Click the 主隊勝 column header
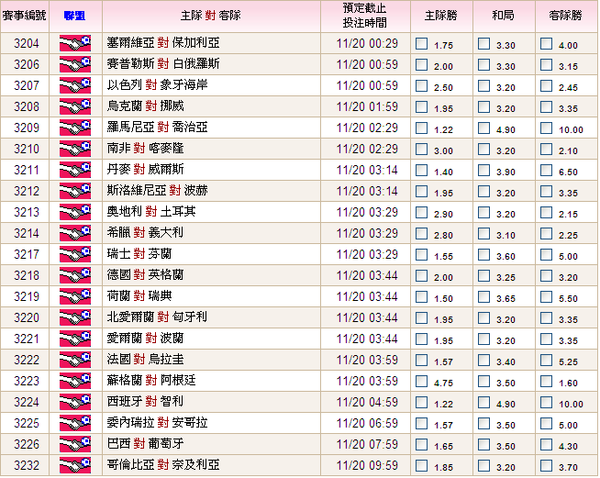This screenshot has width=600, height=478. 441,16
